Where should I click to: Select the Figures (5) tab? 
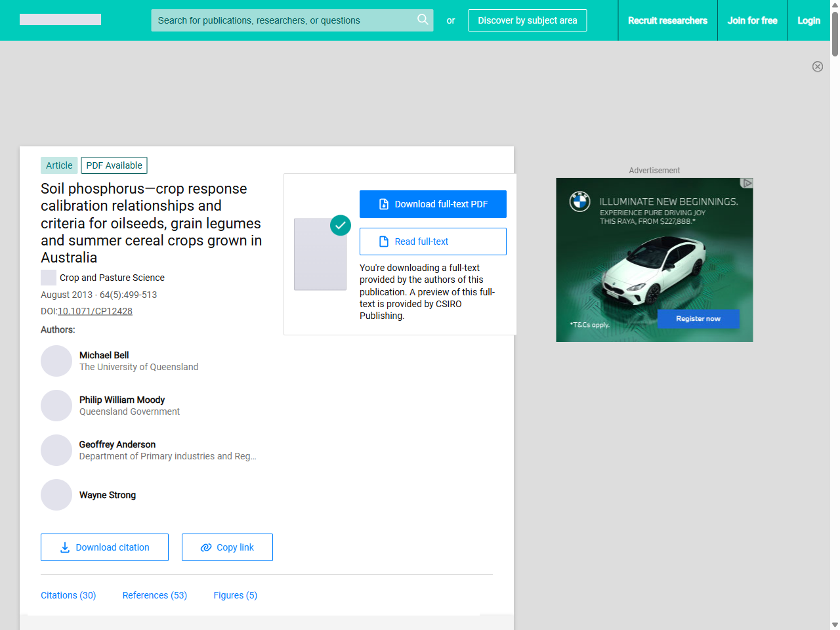click(235, 595)
